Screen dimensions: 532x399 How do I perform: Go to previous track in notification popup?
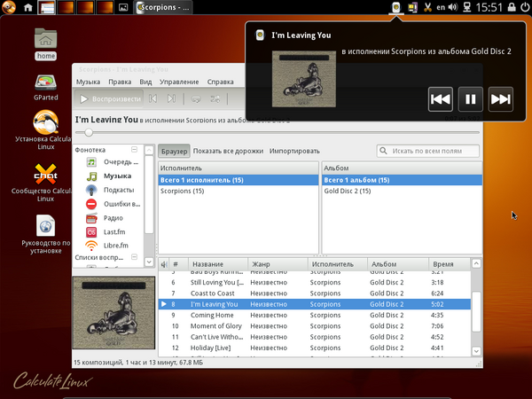point(441,98)
